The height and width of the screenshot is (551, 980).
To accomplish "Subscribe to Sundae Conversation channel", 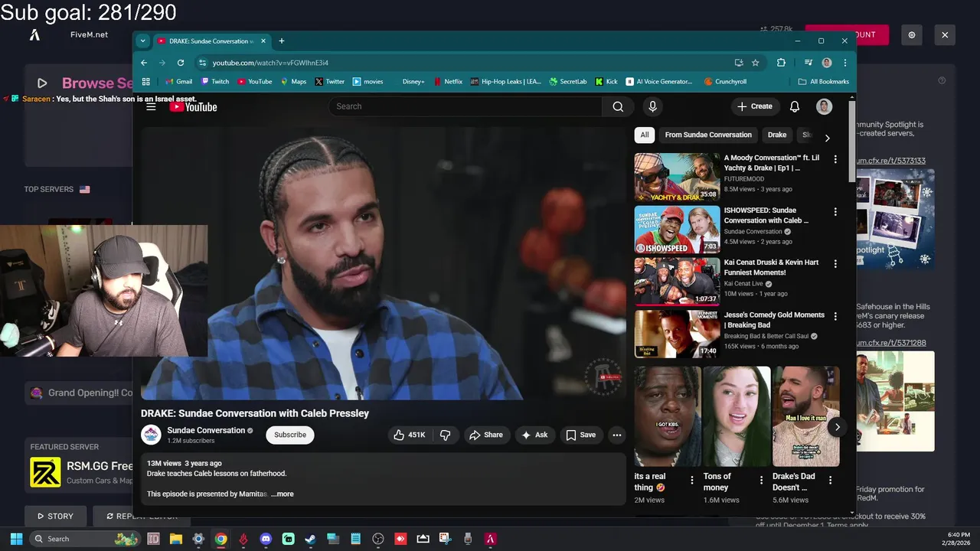I will (290, 435).
